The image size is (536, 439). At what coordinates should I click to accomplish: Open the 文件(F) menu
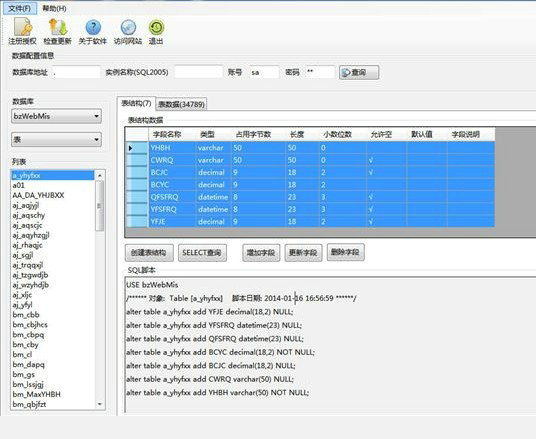[x=19, y=9]
